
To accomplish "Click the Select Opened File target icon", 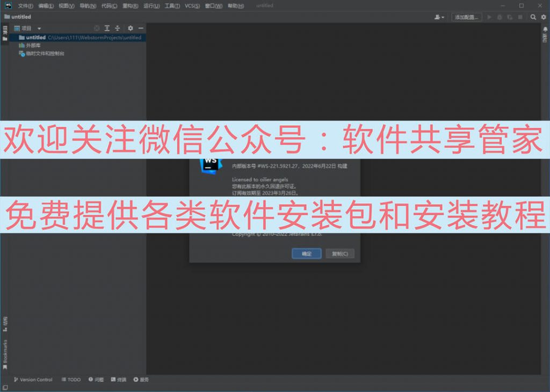I will [97, 28].
